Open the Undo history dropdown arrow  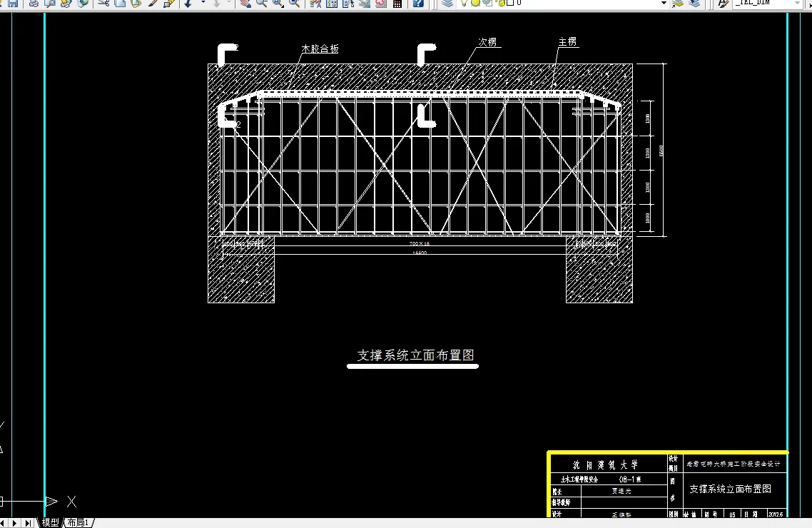point(203,3)
